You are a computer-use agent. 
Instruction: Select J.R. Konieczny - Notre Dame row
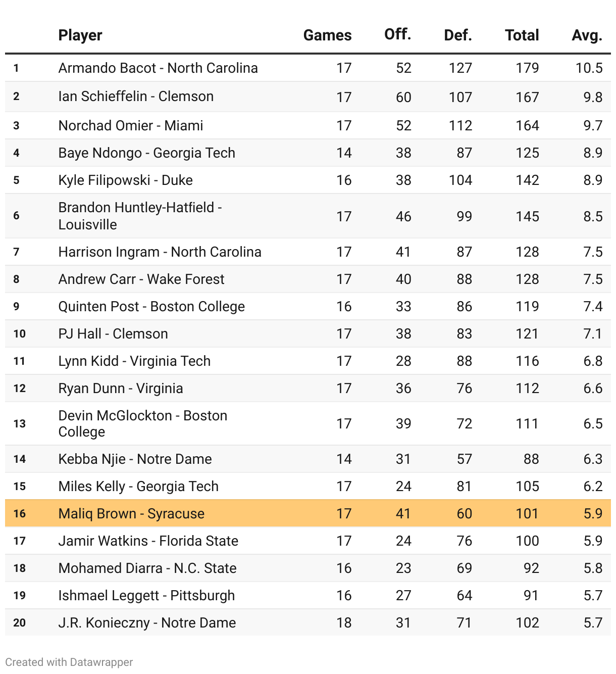point(147,622)
